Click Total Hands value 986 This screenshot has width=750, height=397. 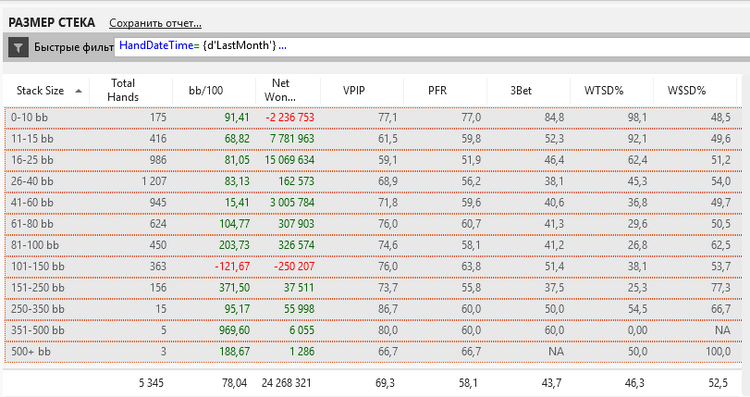tap(158, 160)
